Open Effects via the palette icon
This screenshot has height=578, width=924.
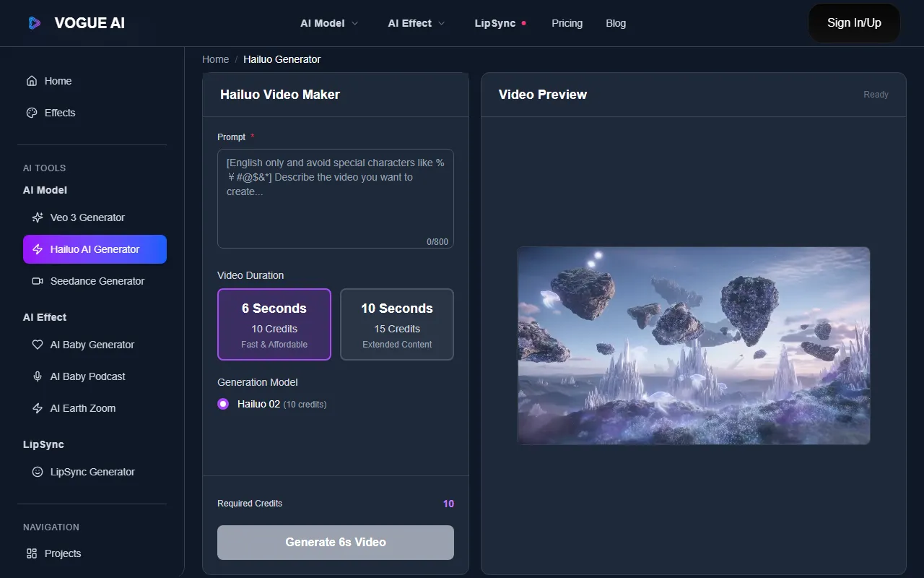(32, 113)
